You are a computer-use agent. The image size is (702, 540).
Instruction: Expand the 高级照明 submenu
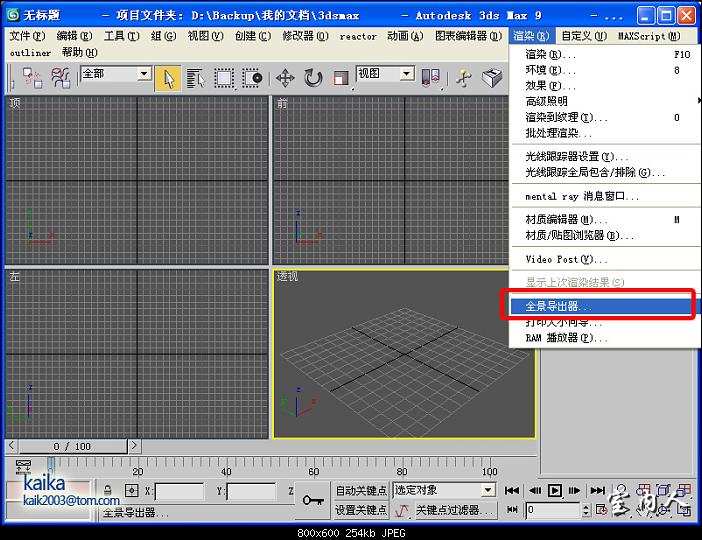(605, 101)
